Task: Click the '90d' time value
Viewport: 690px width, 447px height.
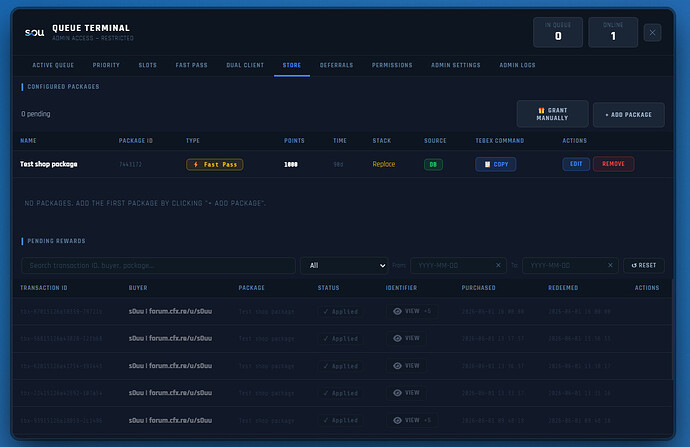Action: coord(338,165)
